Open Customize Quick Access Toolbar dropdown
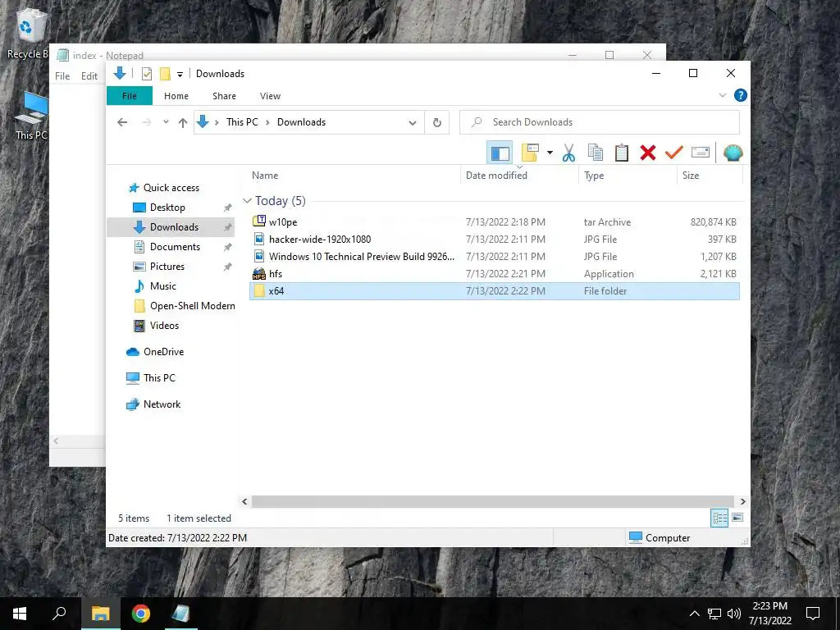 [x=180, y=74]
